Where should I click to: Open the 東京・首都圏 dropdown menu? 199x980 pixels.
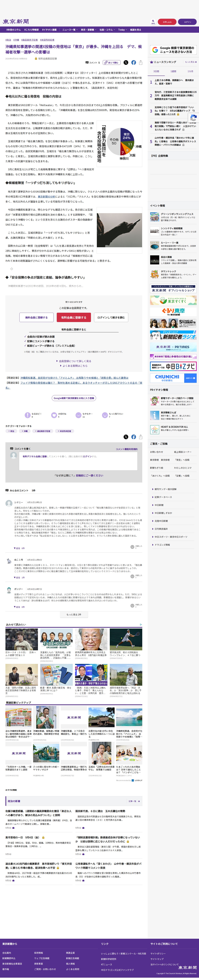pos(88,30)
